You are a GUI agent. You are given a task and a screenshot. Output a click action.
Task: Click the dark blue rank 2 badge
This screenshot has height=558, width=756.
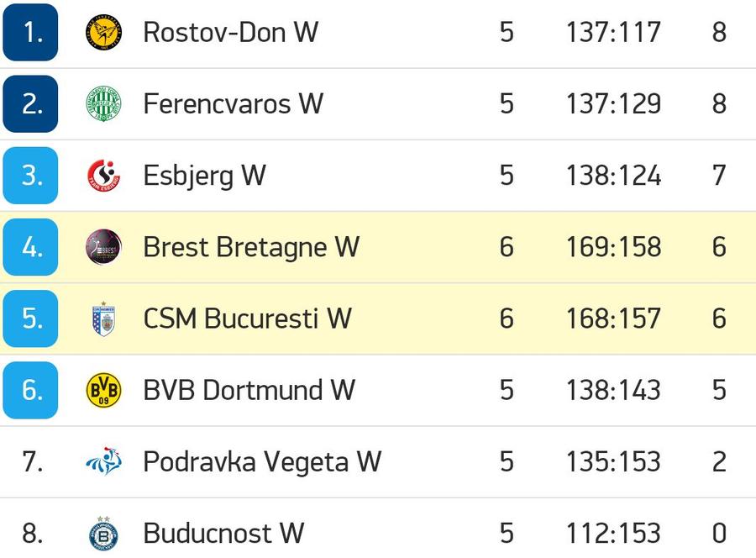coord(30,103)
